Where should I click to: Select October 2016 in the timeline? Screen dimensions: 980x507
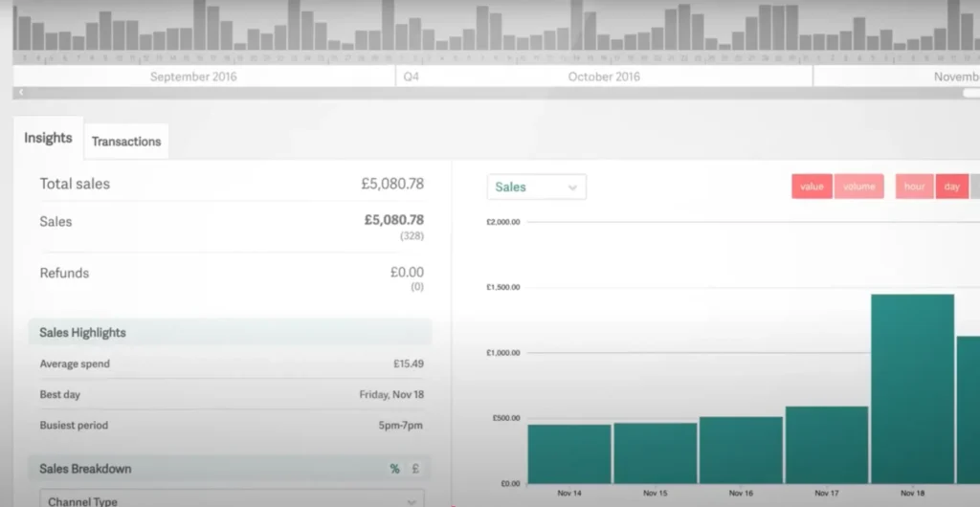click(x=604, y=77)
